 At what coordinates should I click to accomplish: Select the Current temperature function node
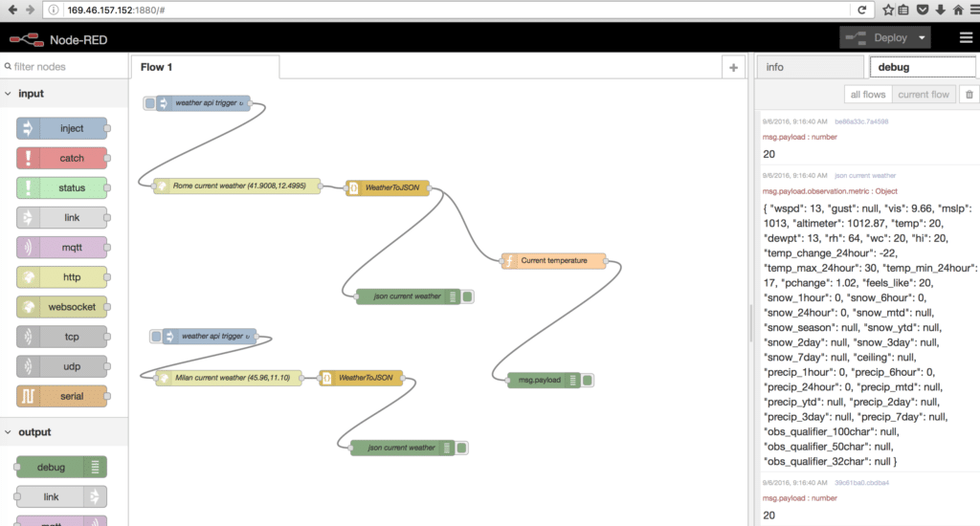(x=554, y=260)
